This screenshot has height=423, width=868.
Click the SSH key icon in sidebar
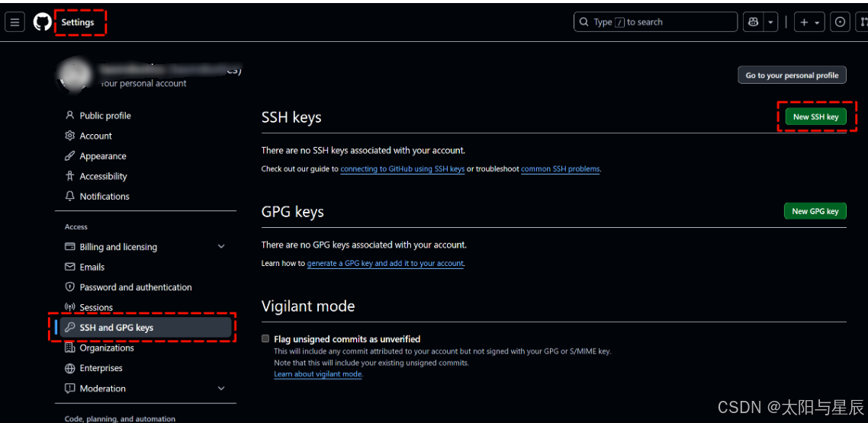coord(69,327)
